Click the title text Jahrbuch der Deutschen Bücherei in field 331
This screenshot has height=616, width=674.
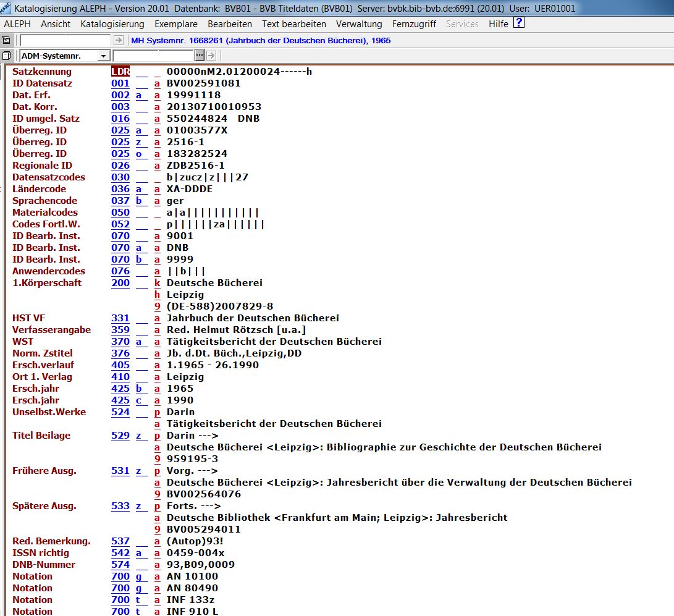[253, 318]
